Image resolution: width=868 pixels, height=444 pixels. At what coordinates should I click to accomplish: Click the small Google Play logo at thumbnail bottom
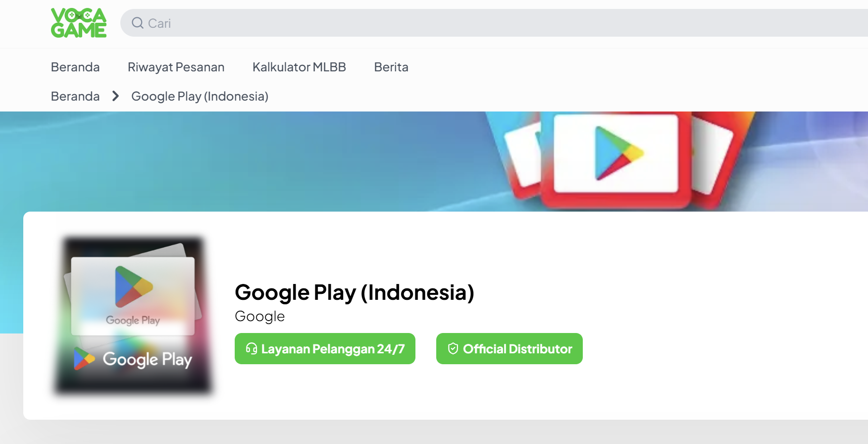pos(84,359)
